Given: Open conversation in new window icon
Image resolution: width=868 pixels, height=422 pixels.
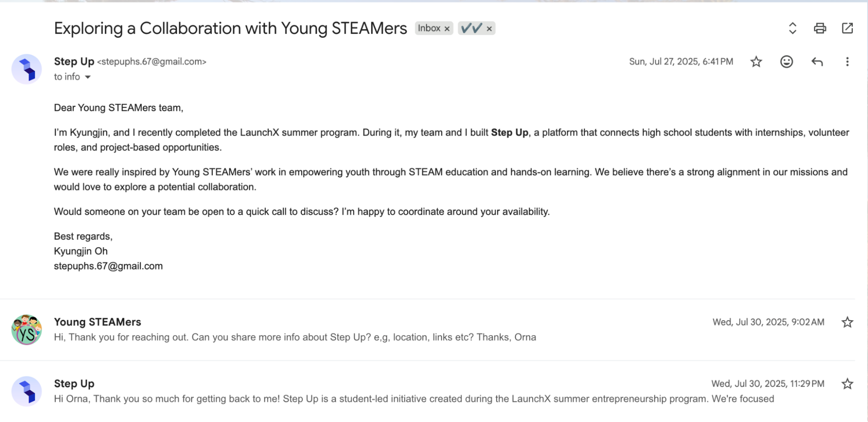Looking at the screenshot, I should tap(847, 28).
